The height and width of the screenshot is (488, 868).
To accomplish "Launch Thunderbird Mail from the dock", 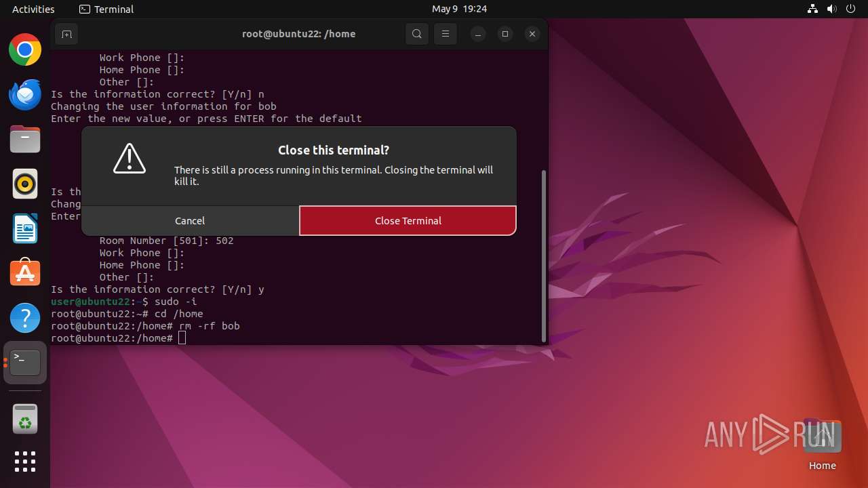I will tap(25, 95).
